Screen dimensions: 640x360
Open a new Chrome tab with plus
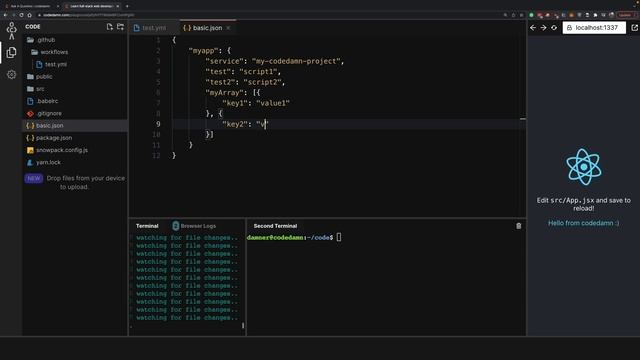point(127,6)
